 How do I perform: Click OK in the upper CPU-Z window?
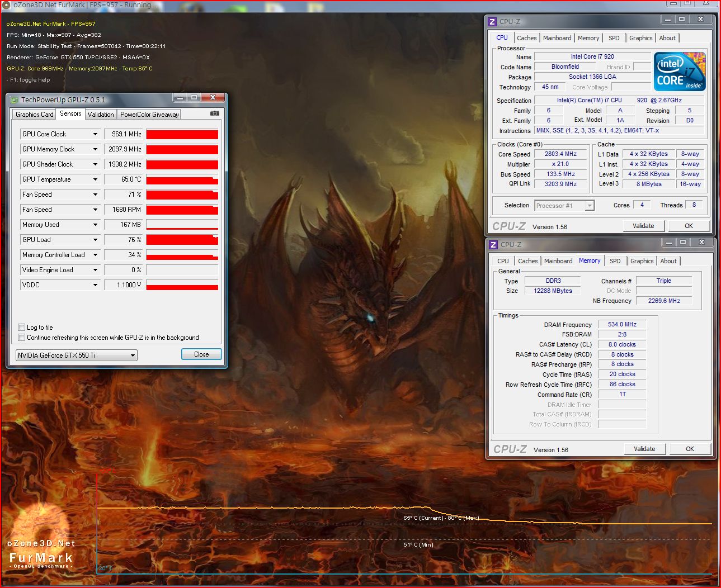[x=689, y=226]
